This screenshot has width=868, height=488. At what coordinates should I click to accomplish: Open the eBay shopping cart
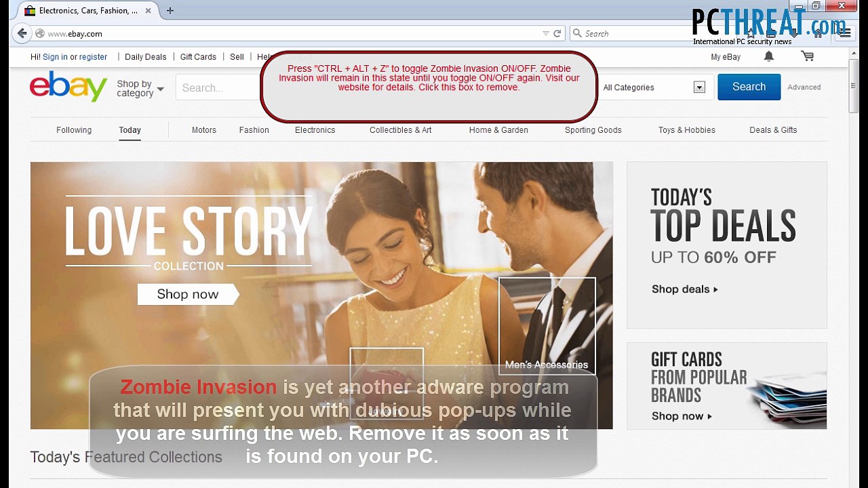point(807,57)
